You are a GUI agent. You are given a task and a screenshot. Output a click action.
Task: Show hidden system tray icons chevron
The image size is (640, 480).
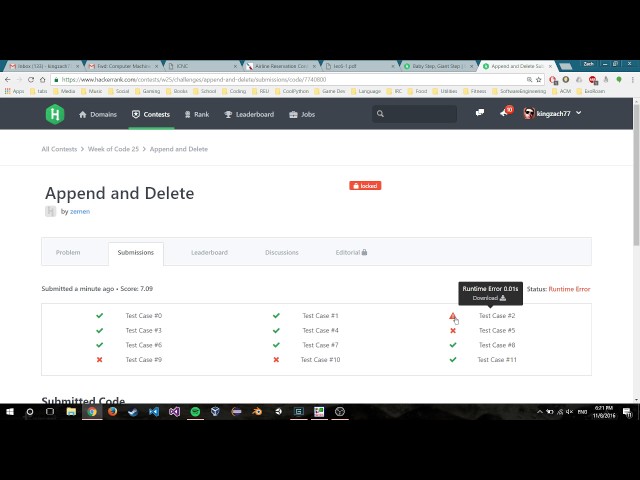pyautogui.click(x=540, y=412)
